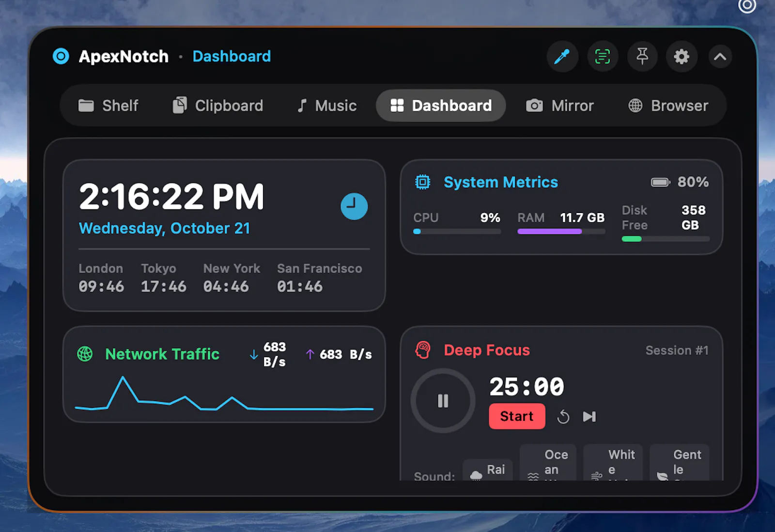This screenshot has width=775, height=532.
Task: Click the text scan icon in header
Action: 603,57
